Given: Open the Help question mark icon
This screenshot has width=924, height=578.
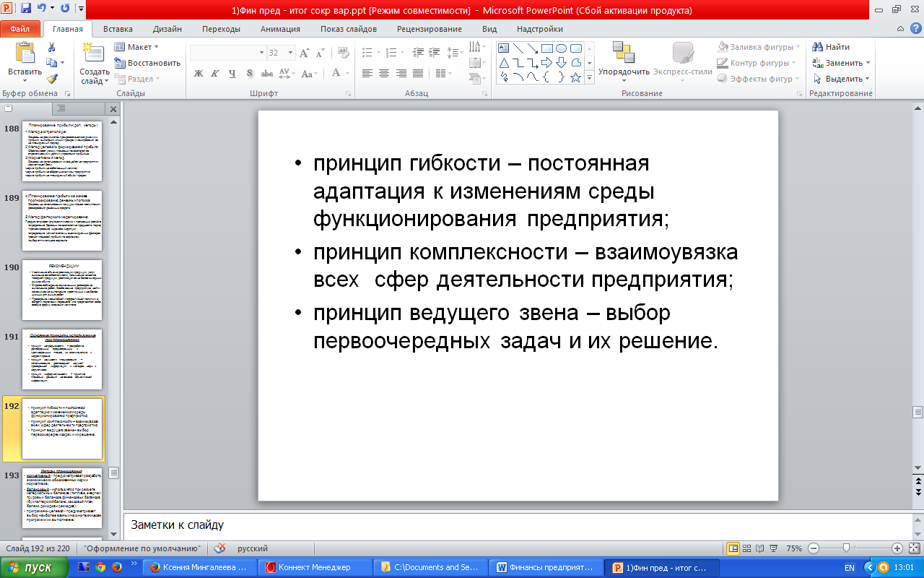Looking at the screenshot, I should click(x=916, y=29).
